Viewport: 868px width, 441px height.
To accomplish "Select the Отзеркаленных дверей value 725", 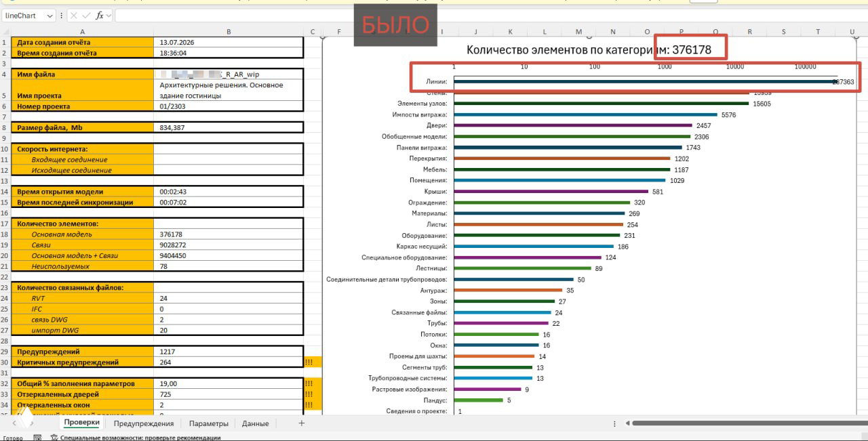I will [x=229, y=394].
